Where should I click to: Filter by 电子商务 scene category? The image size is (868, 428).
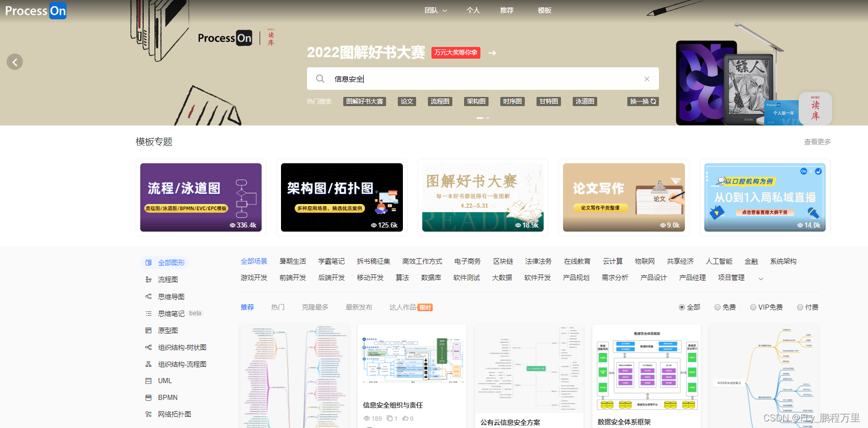pos(468,261)
